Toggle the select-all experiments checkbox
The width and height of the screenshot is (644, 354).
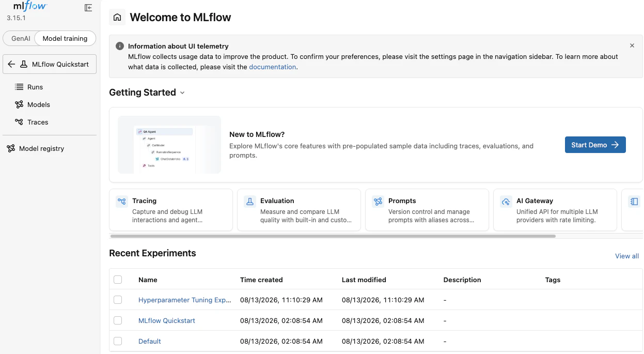click(118, 280)
